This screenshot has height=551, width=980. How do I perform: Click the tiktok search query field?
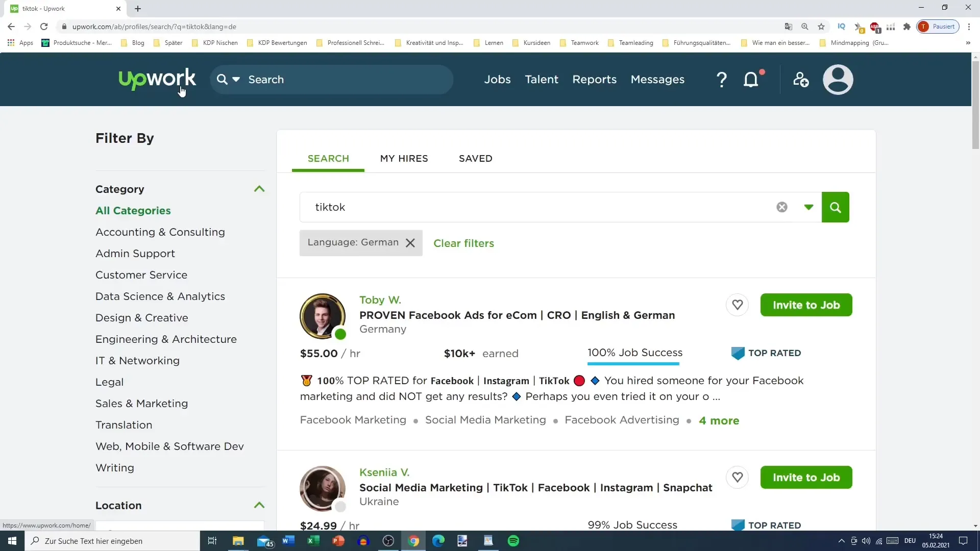(541, 207)
